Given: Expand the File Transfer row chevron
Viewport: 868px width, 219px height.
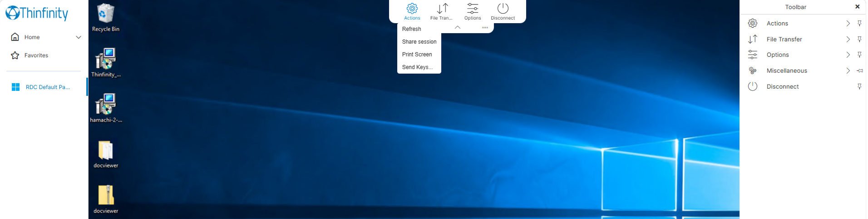Looking at the screenshot, I should (848, 39).
